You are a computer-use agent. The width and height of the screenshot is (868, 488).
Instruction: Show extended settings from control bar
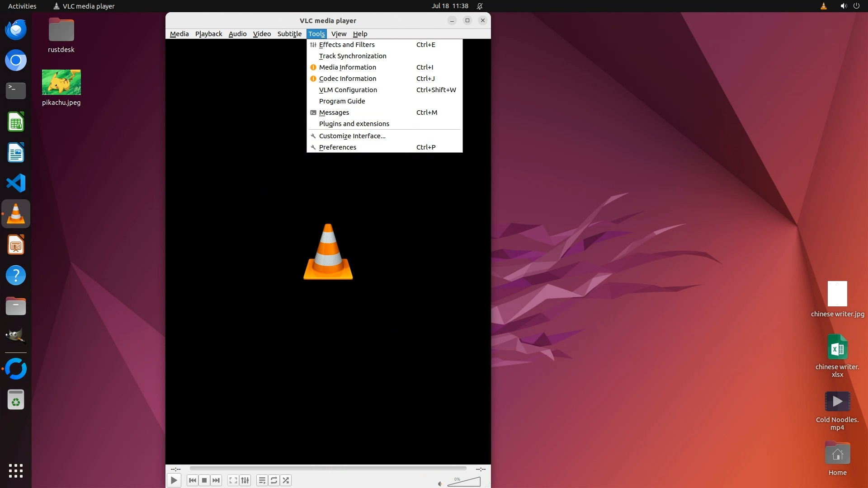[x=245, y=480]
